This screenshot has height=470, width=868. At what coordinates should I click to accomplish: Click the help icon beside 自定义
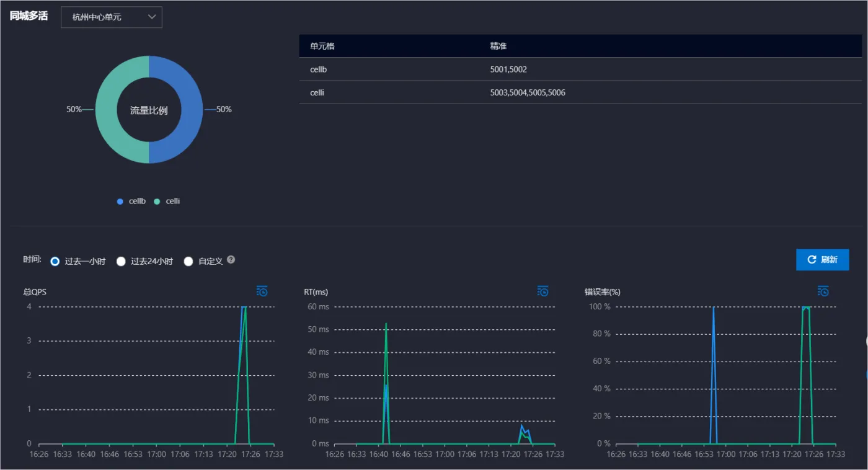pos(231,260)
